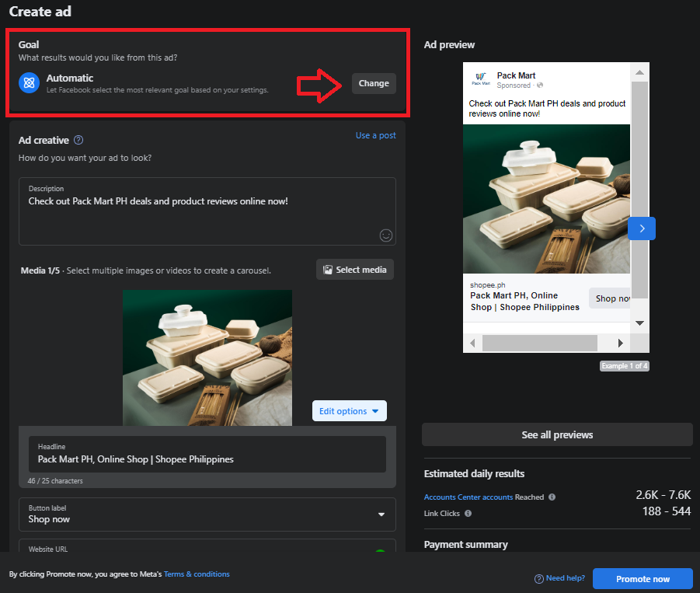
Task: Click the 2.6K - 7.6K reach value
Action: pyautogui.click(x=663, y=495)
